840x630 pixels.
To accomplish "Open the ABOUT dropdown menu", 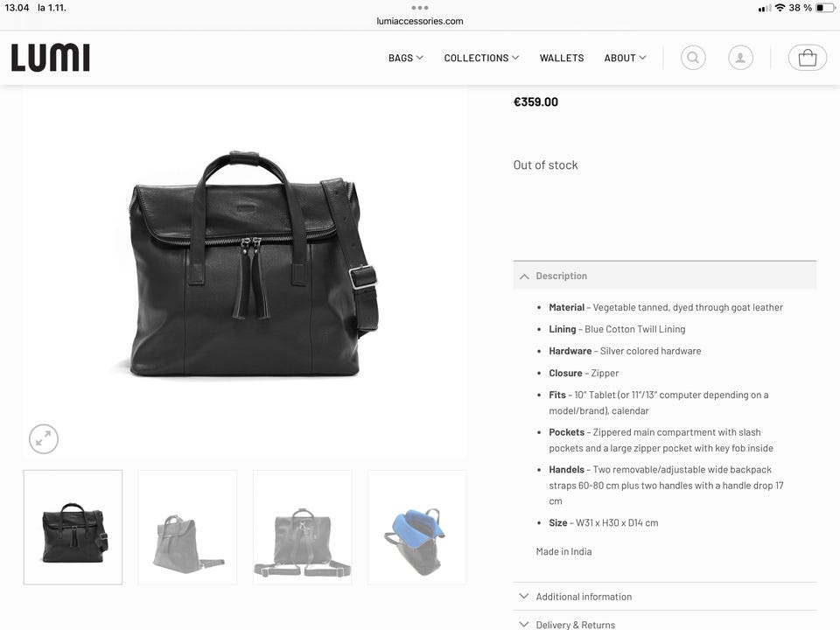I will pos(625,58).
